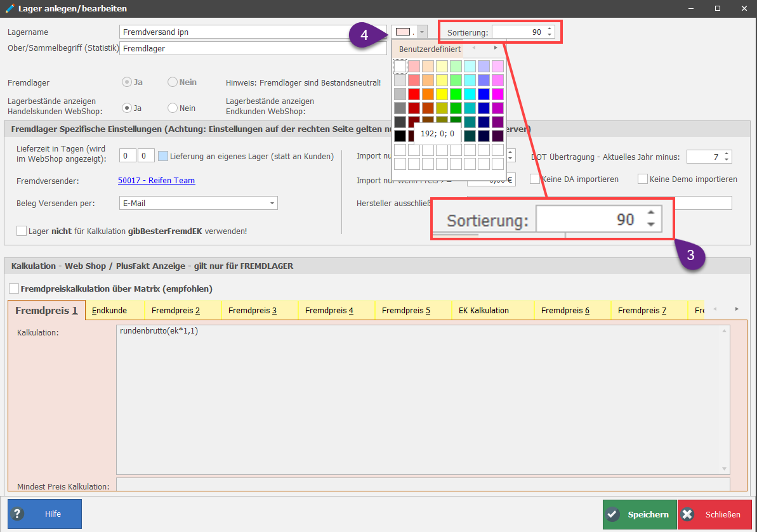
Task: Increase Sortierung value with up arrow
Action: coord(550,29)
